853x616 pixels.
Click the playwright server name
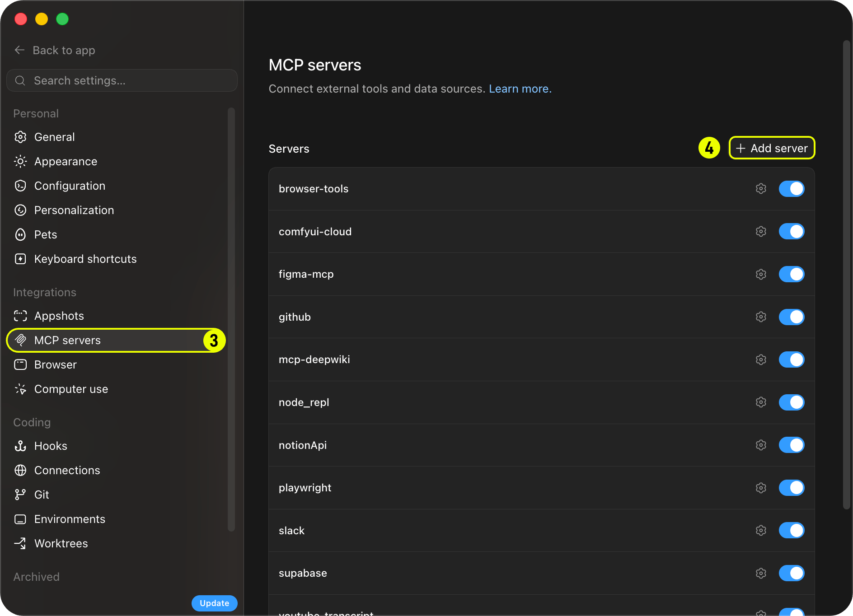(305, 488)
